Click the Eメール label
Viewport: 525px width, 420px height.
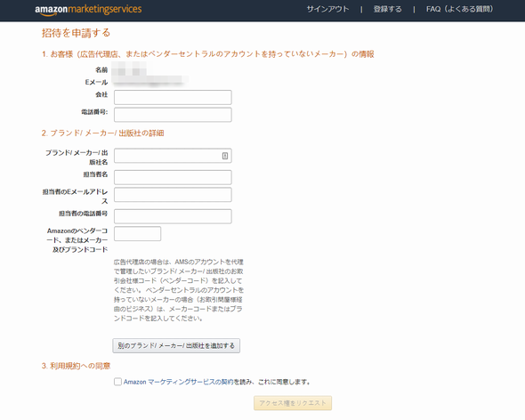[96, 82]
